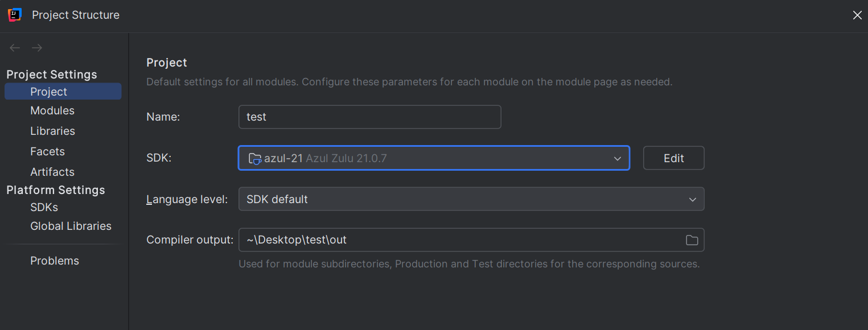Click the Project Structure logo in the title bar

pos(14,15)
